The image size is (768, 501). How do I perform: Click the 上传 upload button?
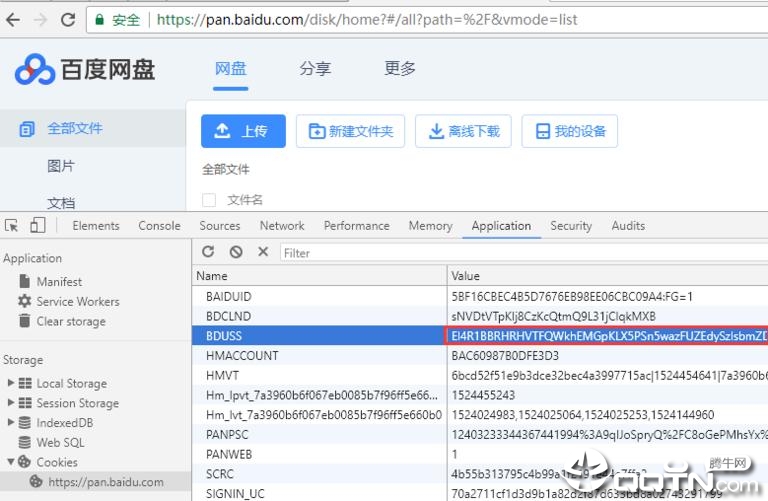[x=243, y=131]
